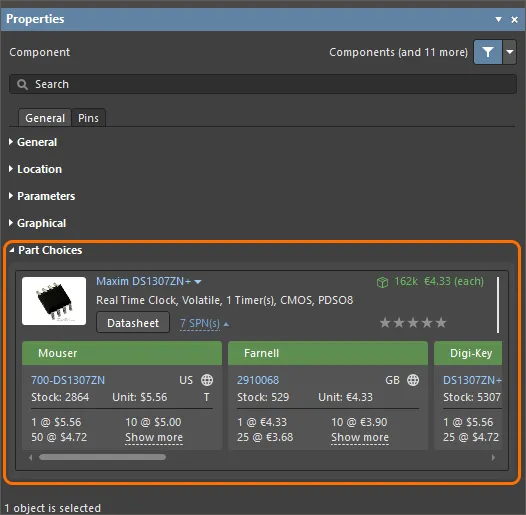Image resolution: width=526 pixels, height=515 pixels.
Task: Switch to the Pins tab
Action: (89, 118)
